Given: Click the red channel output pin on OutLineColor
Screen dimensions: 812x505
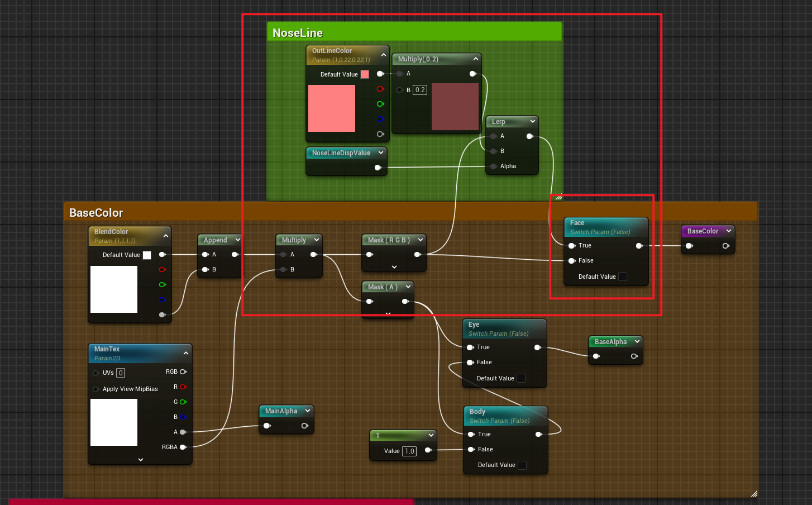Looking at the screenshot, I should point(380,89).
